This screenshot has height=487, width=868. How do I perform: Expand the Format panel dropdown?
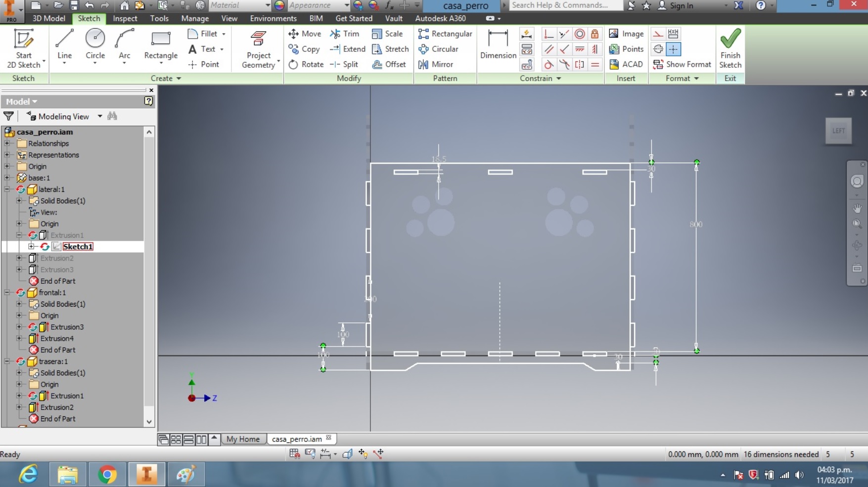click(x=682, y=78)
